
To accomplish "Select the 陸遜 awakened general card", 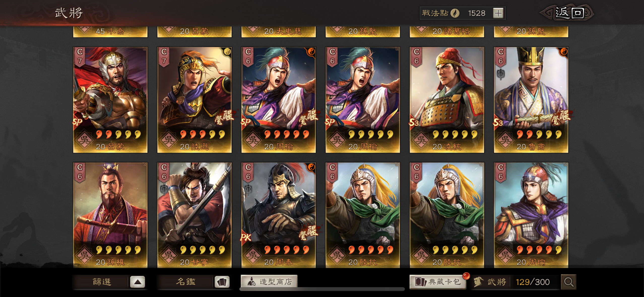I will point(195,100).
